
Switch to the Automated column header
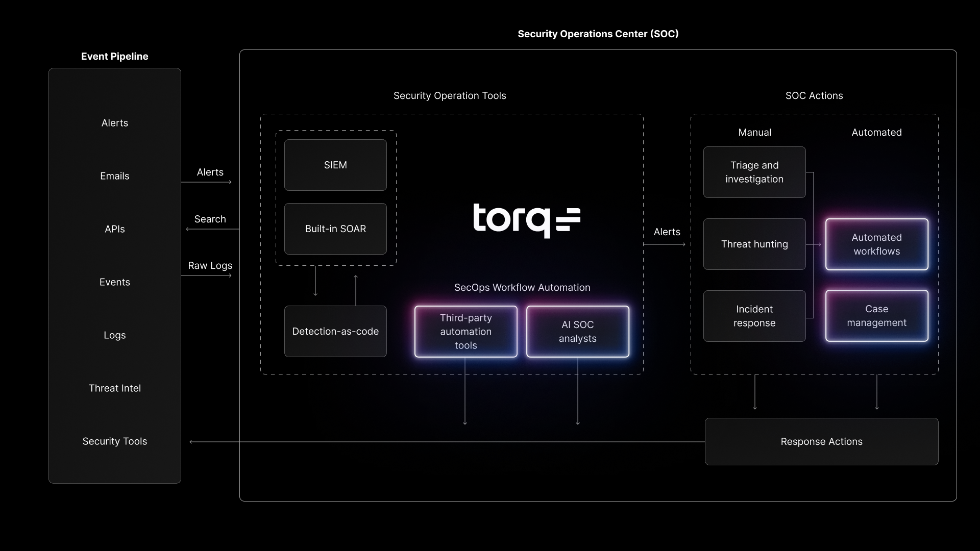[x=876, y=132]
